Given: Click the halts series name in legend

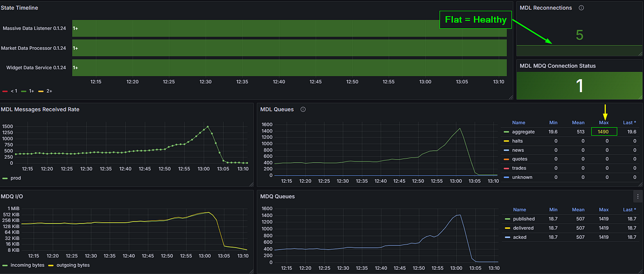Looking at the screenshot, I should point(519,140).
